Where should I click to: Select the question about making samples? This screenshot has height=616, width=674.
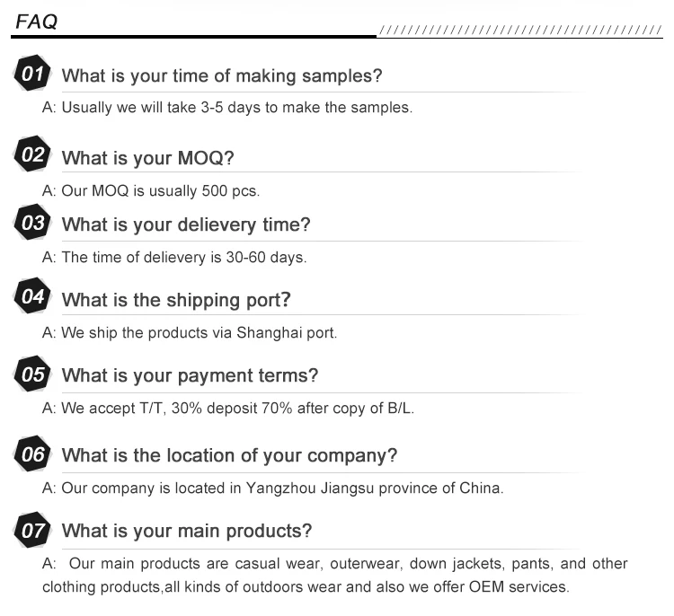(222, 76)
